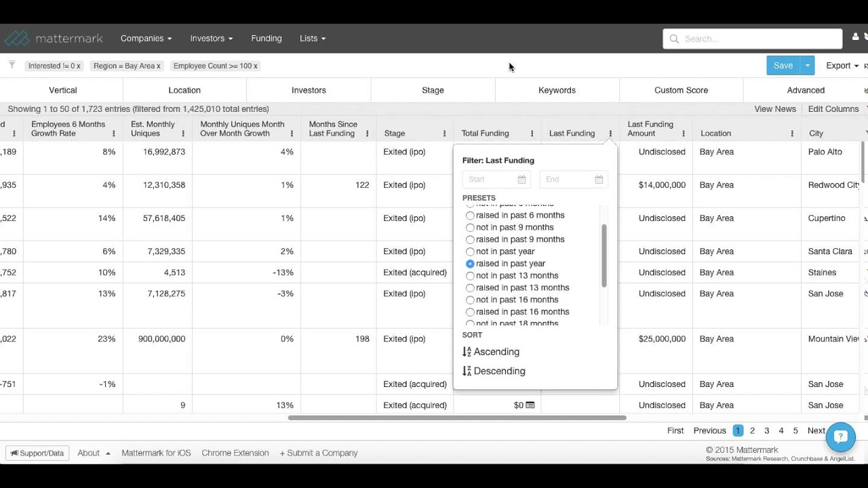Open the Vertical filter tab

[x=62, y=90]
